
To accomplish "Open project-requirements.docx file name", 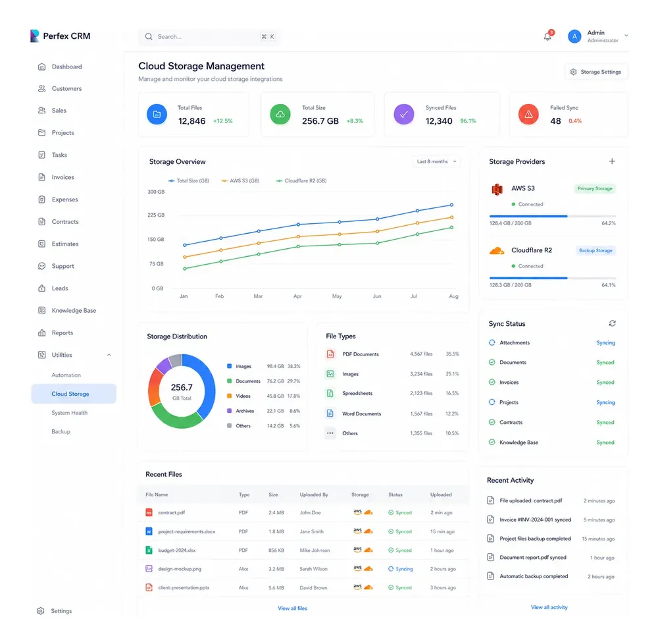I will click(187, 531).
